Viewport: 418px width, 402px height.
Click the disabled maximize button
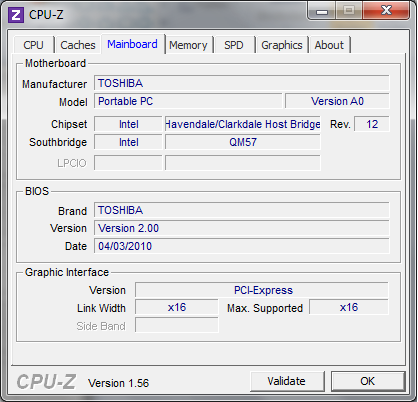(349, 11)
